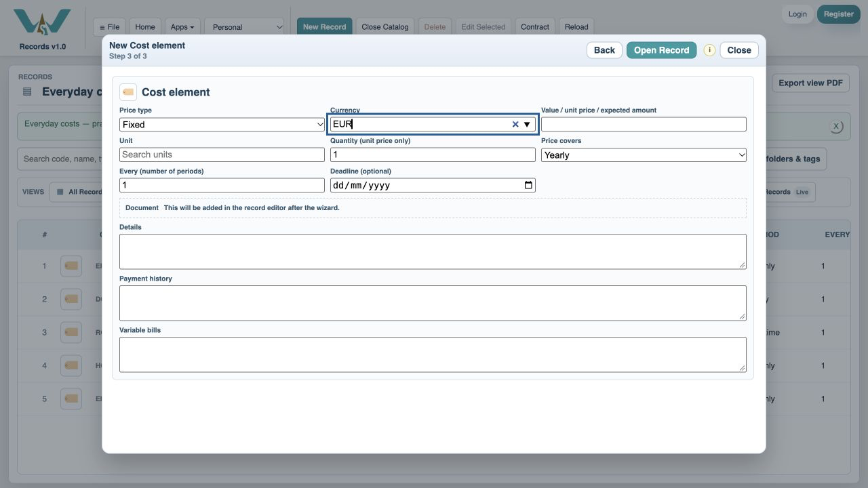This screenshot has height=488, width=868.
Task: Open the Deadline calendar picker icon
Action: click(x=529, y=185)
